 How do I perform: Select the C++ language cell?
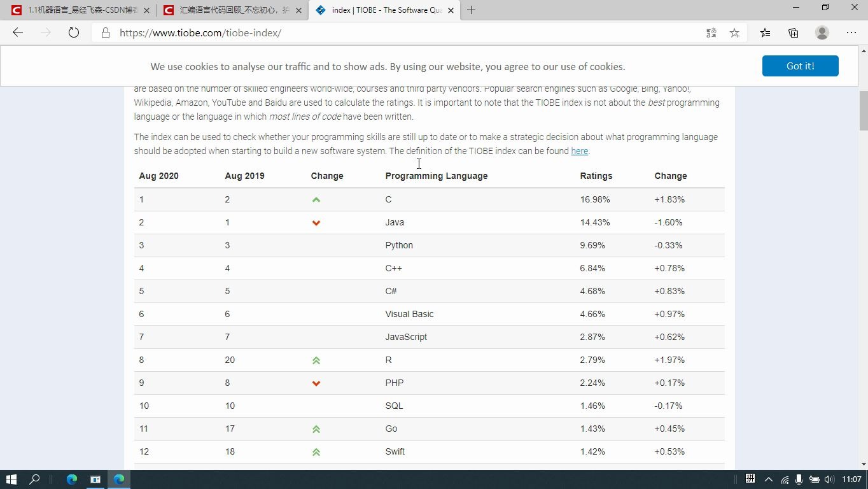click(393, 268)
